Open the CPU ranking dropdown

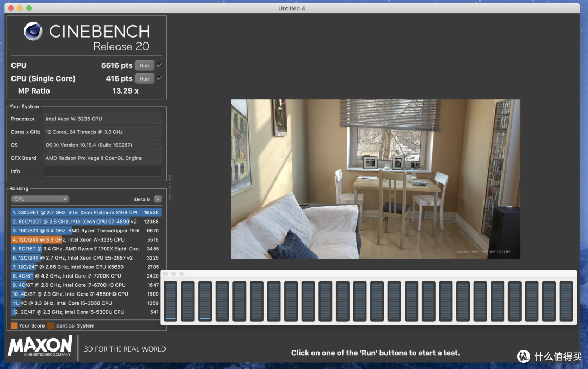40,199
